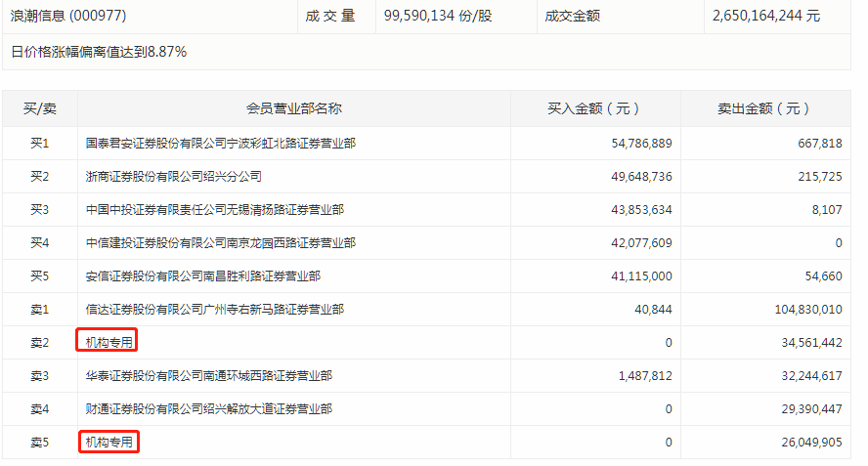Click 信达证券广州寺右新马路证券营业部
The width and height of the screenshot is (868, 466).
pyautogui.click(x=214, y=310)
